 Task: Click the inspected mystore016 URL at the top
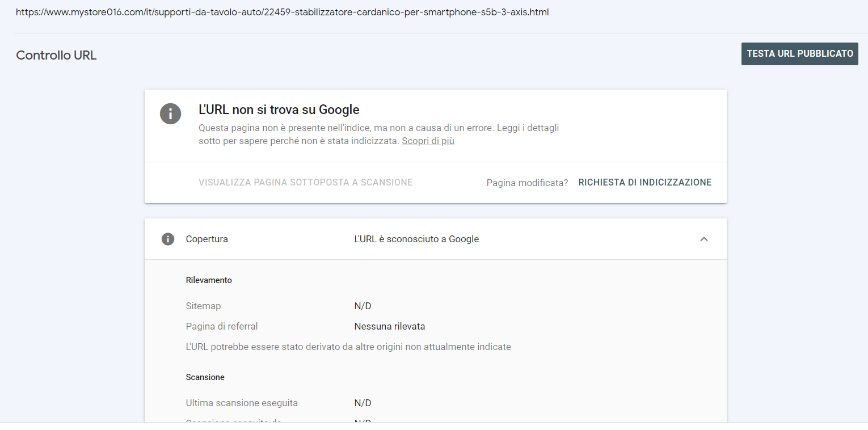[x=282, y=12]
